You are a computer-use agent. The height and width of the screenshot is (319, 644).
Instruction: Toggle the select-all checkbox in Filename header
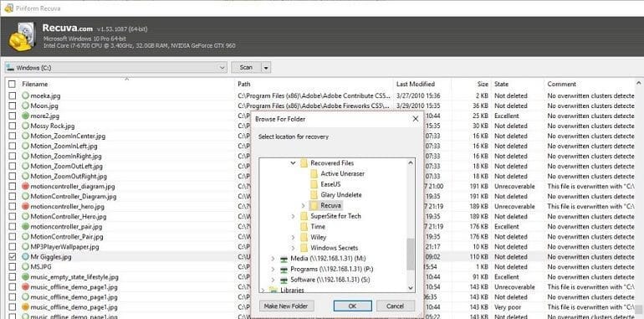coord(12,84)
